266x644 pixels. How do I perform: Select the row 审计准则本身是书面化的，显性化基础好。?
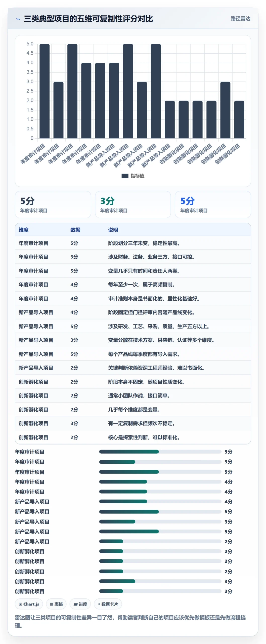[x=133, y=299]
